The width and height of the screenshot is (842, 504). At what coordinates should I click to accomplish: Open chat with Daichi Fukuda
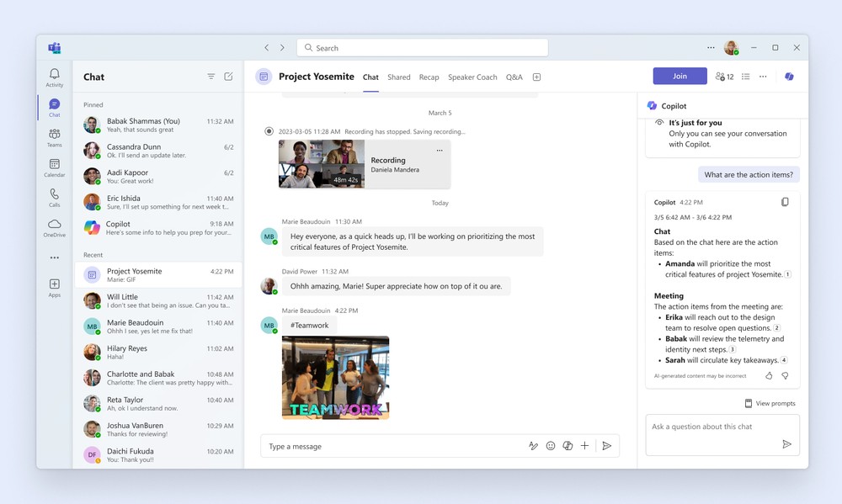click(158, 455)
